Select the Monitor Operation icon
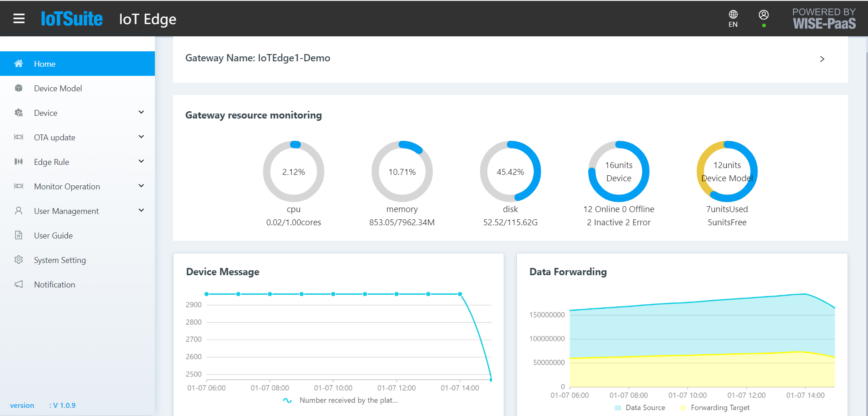Viewport: 868px width, 416px height. (x=18, y=186)
